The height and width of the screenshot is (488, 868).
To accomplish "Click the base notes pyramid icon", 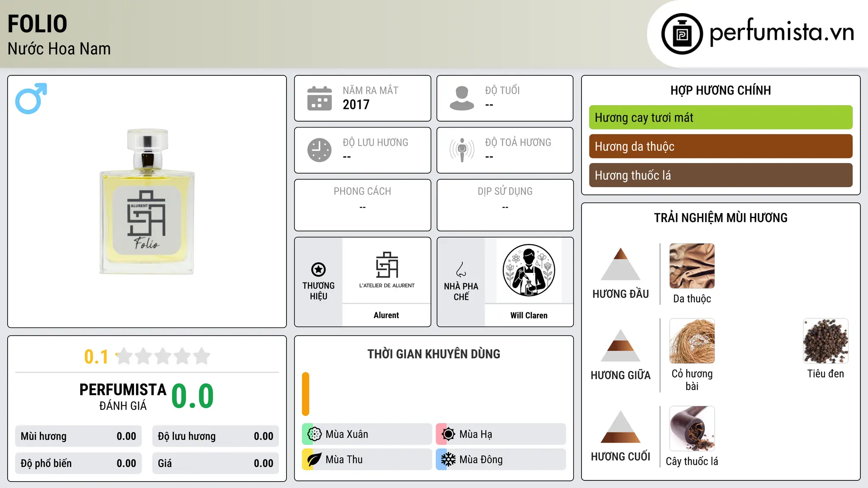I will (620, 427).
